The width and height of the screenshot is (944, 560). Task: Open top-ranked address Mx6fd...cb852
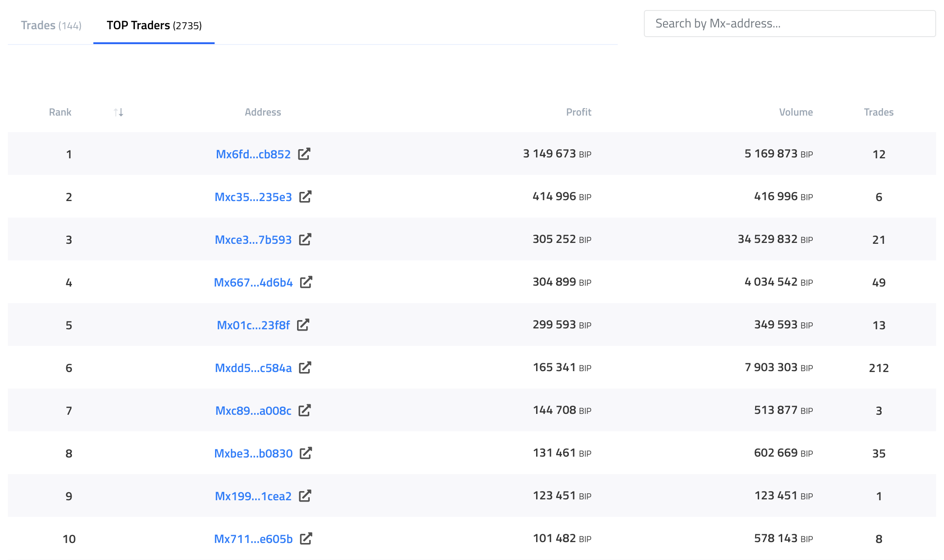pyautogui.click(x=253, y=154)
